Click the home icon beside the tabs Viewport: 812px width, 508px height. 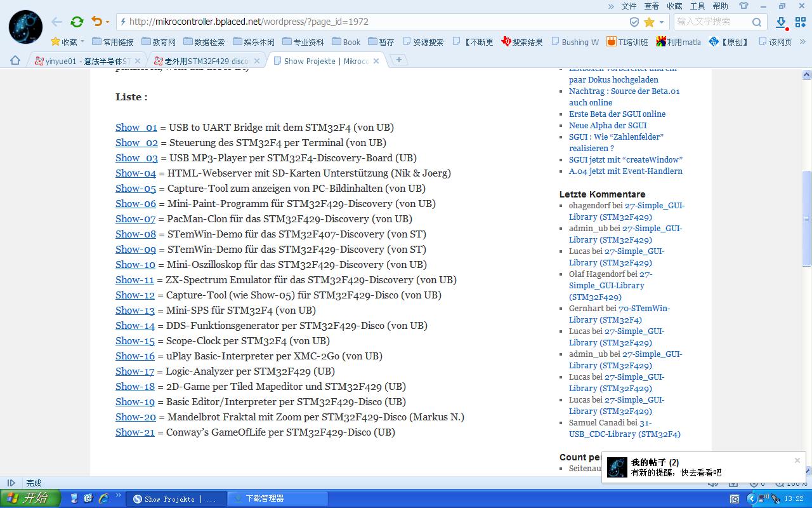tap(15, 60)
